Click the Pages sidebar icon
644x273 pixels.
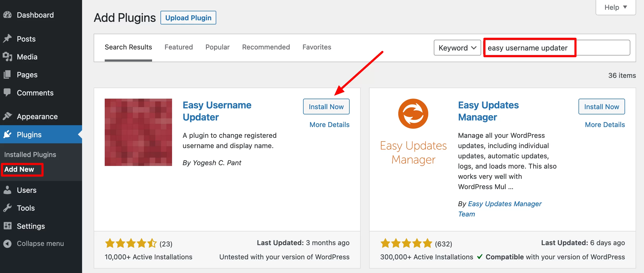(7, 75)
